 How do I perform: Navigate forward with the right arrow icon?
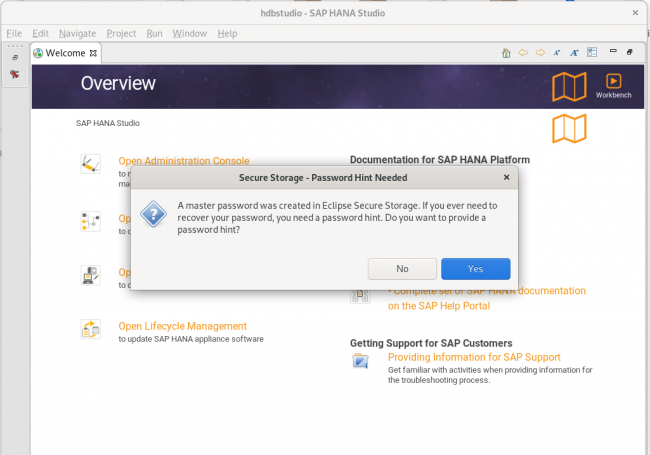tap(540, 53)
